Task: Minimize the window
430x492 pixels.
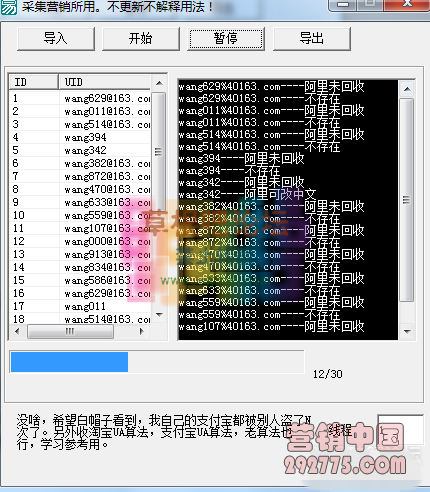Action: [x=343, y=5]
